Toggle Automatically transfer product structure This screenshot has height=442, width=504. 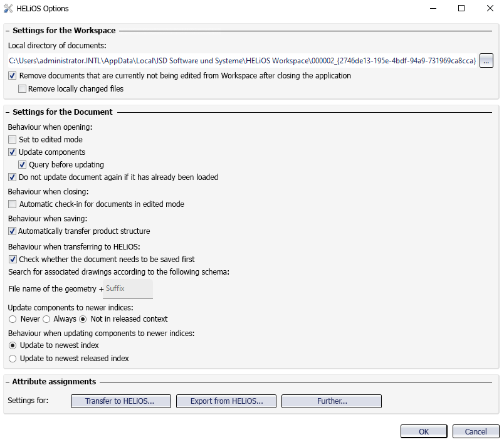coord(12,231)
